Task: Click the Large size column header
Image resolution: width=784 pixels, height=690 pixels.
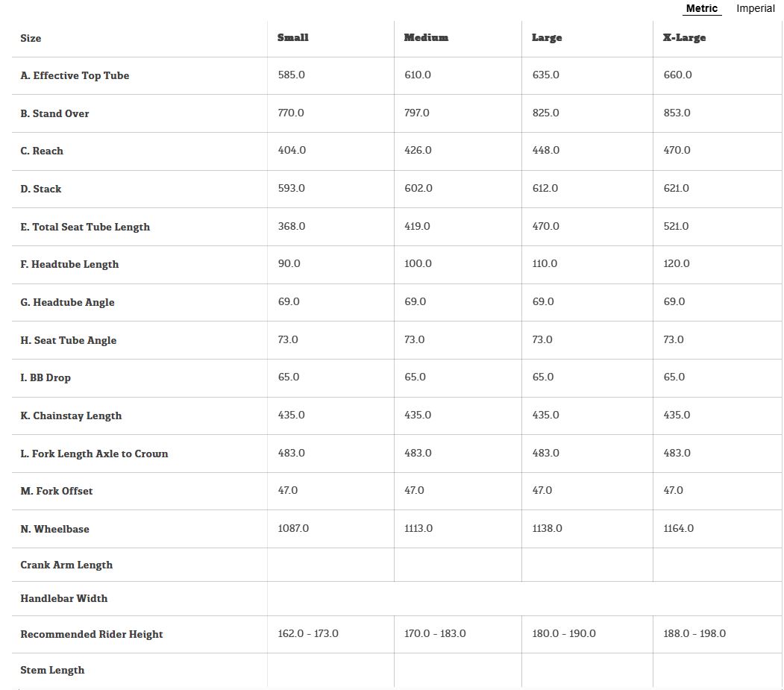Action: coord(547,38)
